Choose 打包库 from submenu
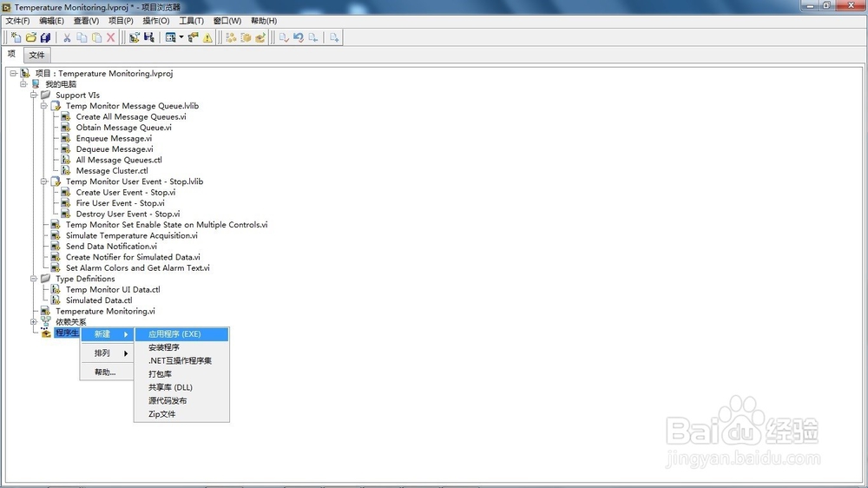This screenshot has width=868, height=488. tap(181, 374)
